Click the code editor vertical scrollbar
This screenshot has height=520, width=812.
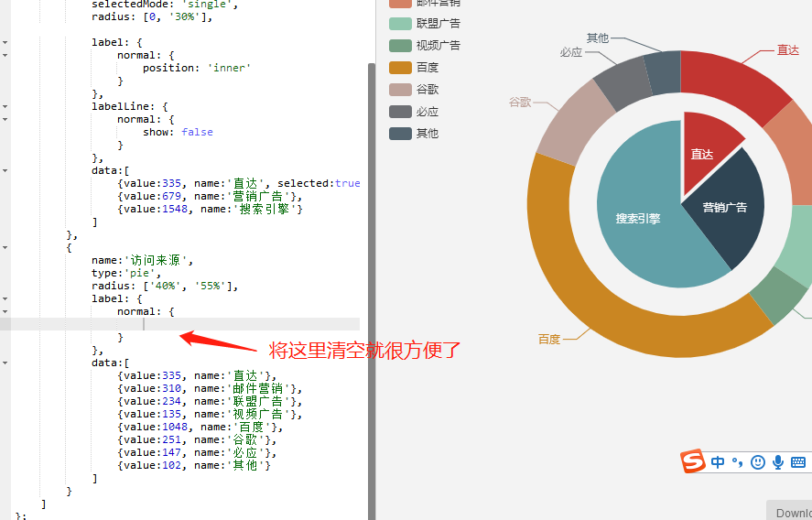pos(372,290)
